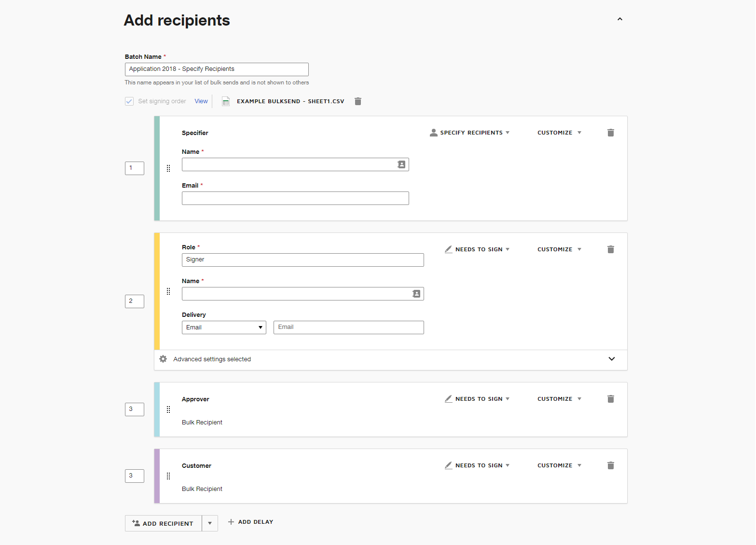Open the Needs To Sign dropdown for Customer

click(478, 465)
